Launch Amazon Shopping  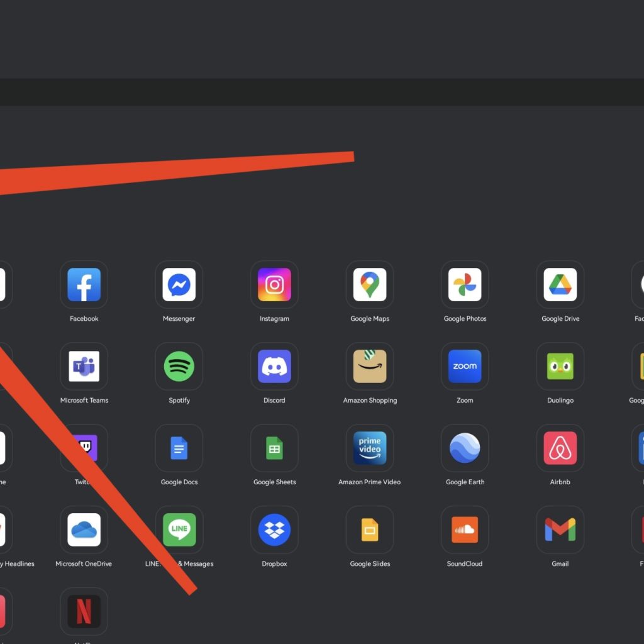click(x=370, y=367)
